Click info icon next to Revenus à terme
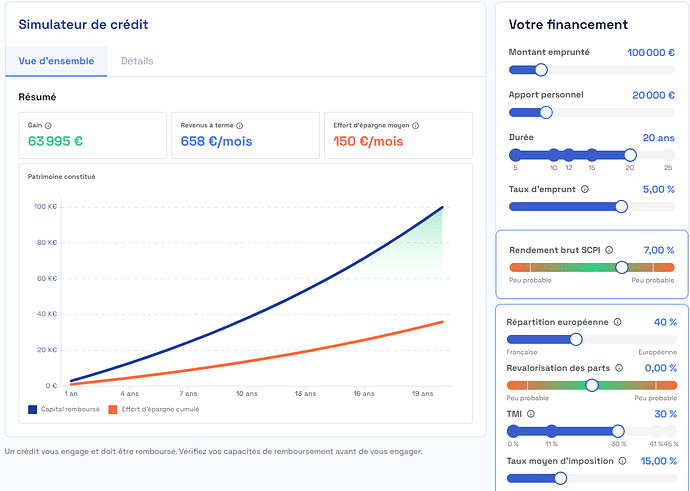This screenshot has height=491, width=690. (239, 126)
